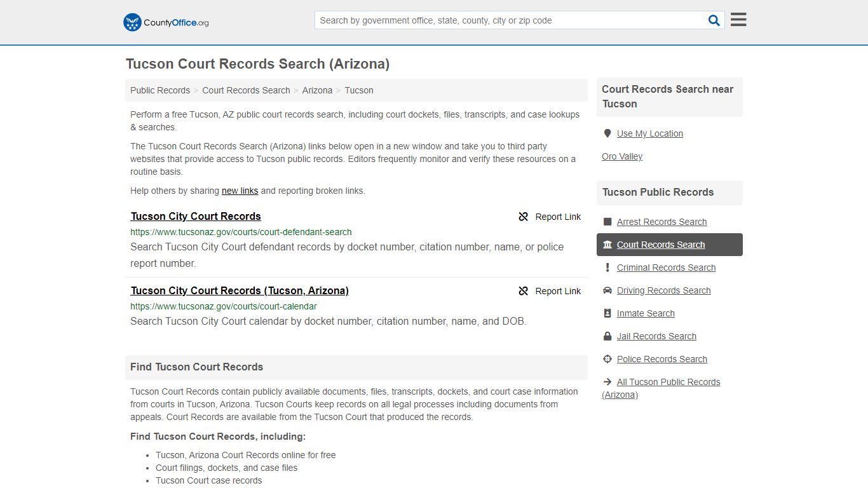Click the court-defendant-search URL text
868x488 pixels.
tap(241, 232)
